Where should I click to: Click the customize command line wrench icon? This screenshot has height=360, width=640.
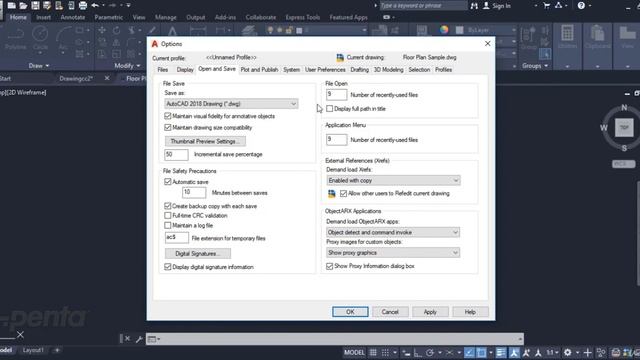139,339
